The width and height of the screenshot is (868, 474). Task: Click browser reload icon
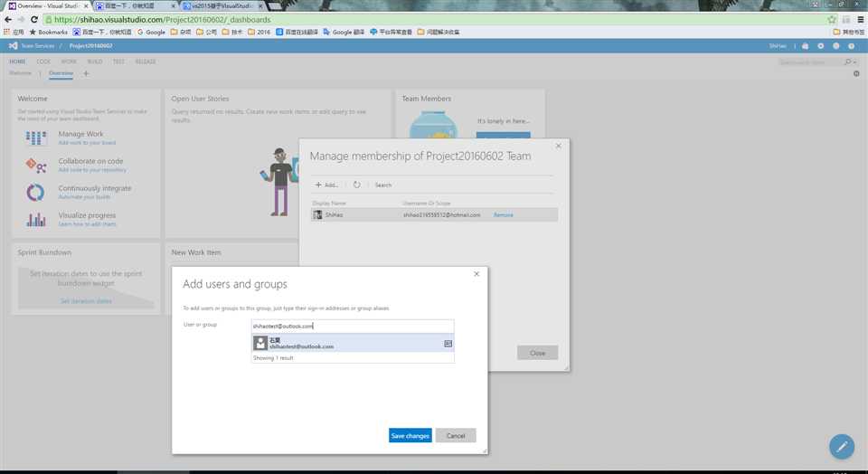click(34, 19)
